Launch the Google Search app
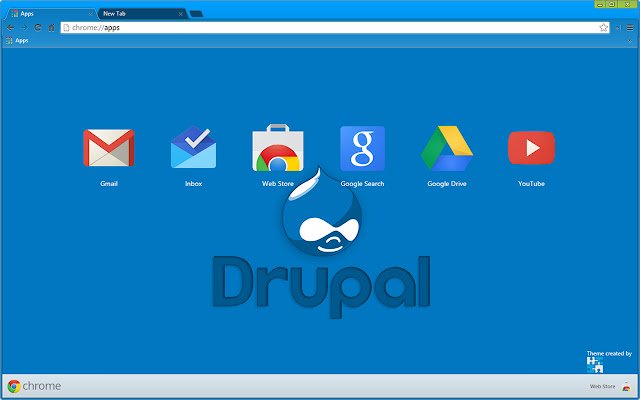The image size is (640, 400). pyautogui.click(x=362, y=148)
